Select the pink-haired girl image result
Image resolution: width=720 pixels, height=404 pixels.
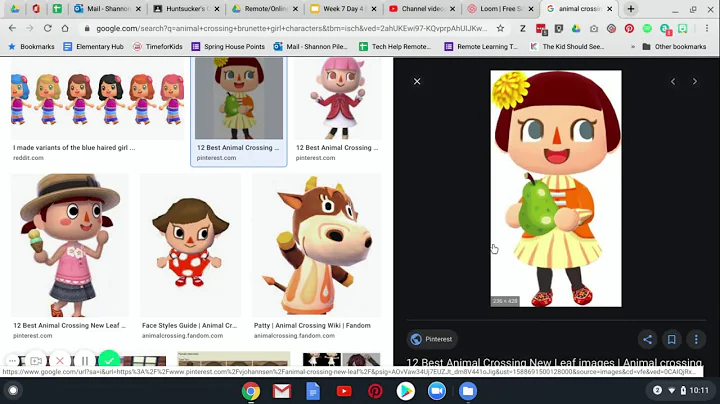click(x=338, y=98)
